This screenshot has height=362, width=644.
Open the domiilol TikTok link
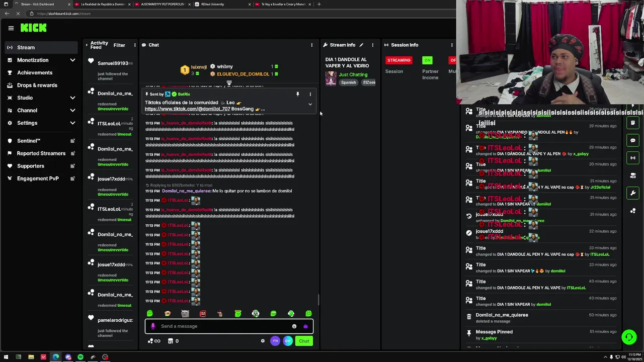[x=187, y=109]
